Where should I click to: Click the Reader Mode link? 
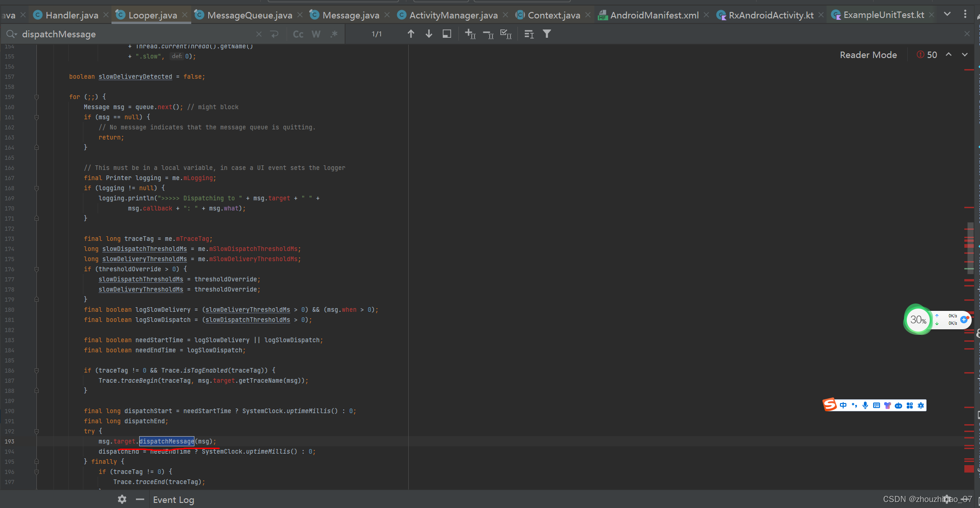point(868,55)
